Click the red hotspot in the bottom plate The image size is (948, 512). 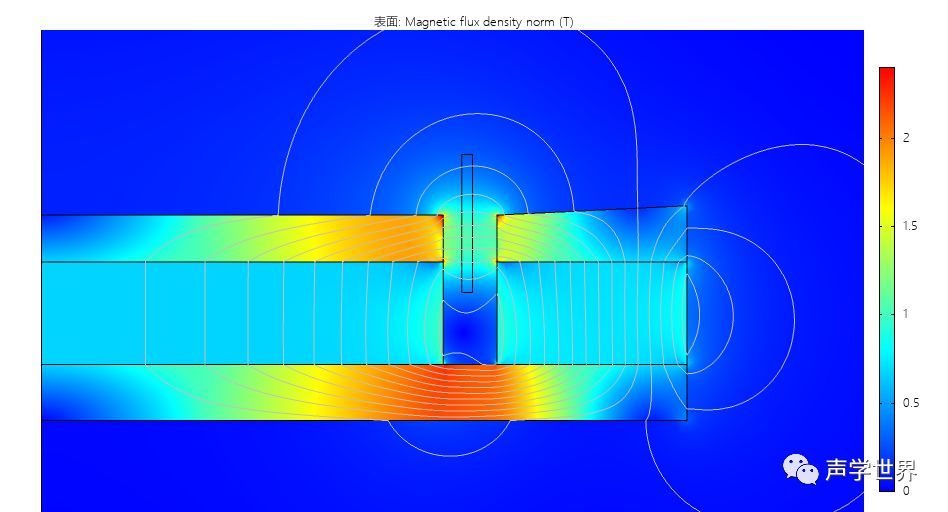[460, 385]
